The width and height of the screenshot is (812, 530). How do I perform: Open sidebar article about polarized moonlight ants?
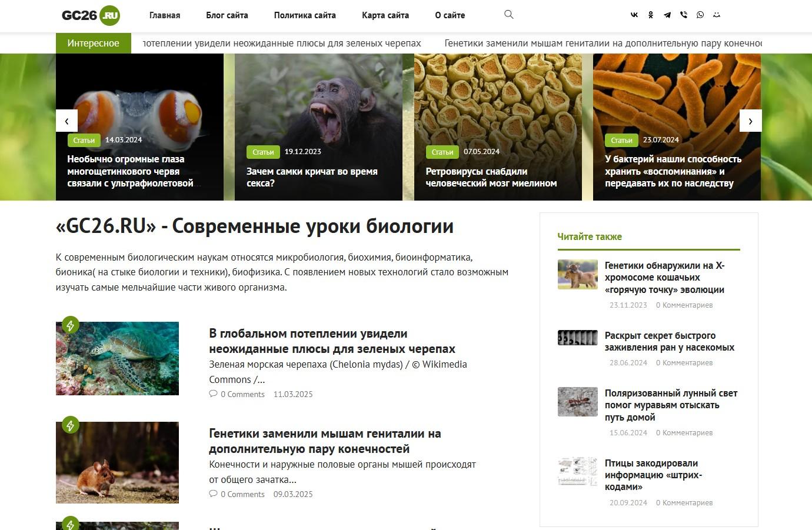coord(671,405)
